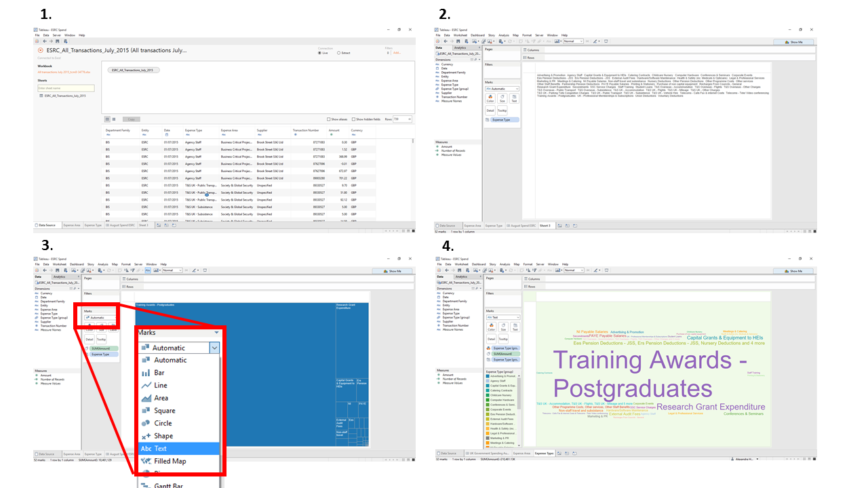Click Training Awards - Postgraduates in word cloud
Image resolution: width=868 pixels, height=488 pixels.
(x=649, y=375)
